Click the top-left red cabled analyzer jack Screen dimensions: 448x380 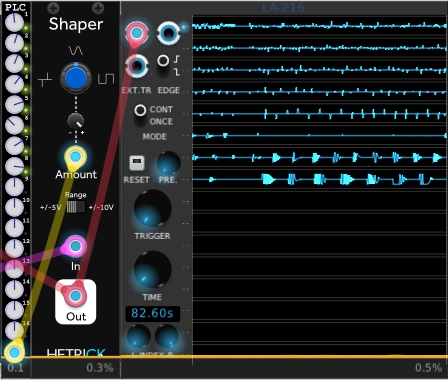coord(136,33)
